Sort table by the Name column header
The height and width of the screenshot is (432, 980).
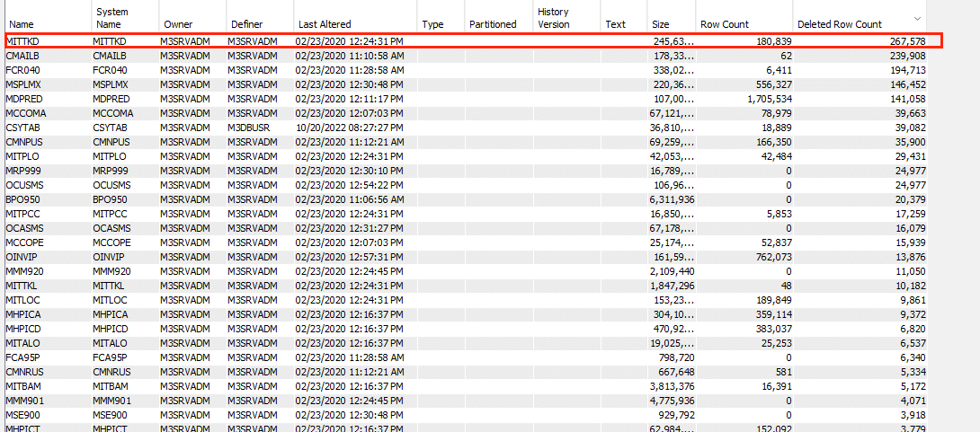[21, 24]
